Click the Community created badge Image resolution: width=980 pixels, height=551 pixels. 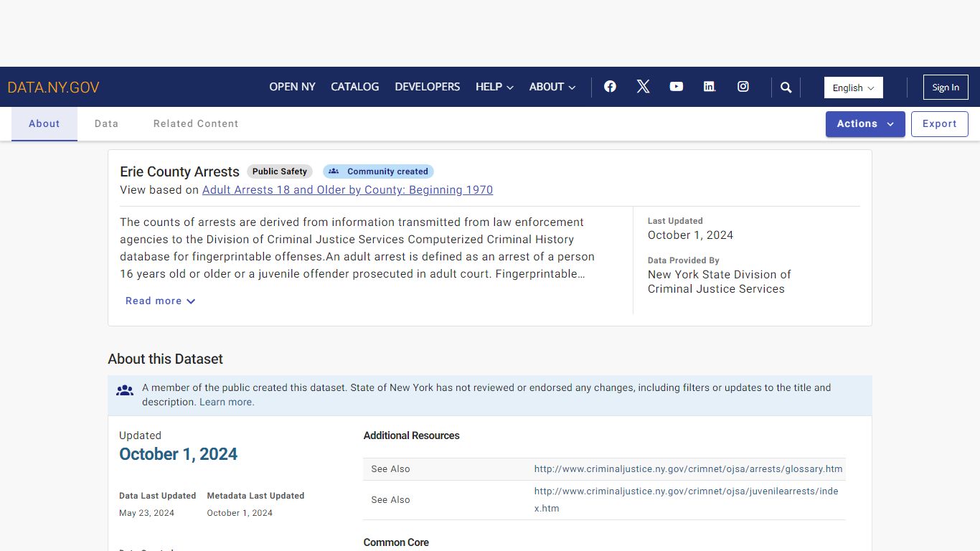coord(378,171)
